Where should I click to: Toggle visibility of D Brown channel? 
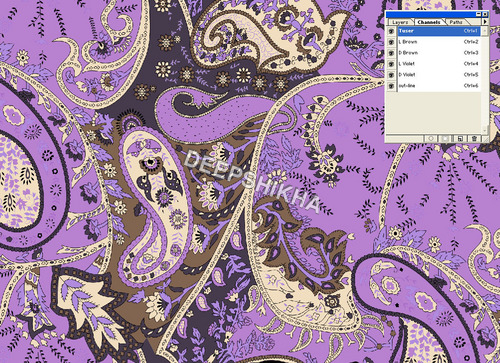tap(391, 53)
